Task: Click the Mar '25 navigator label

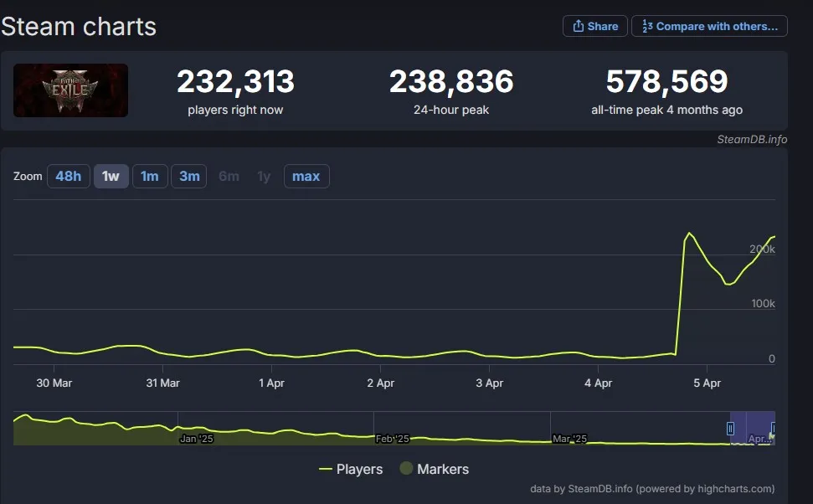Action: click(x=570, y=439)
